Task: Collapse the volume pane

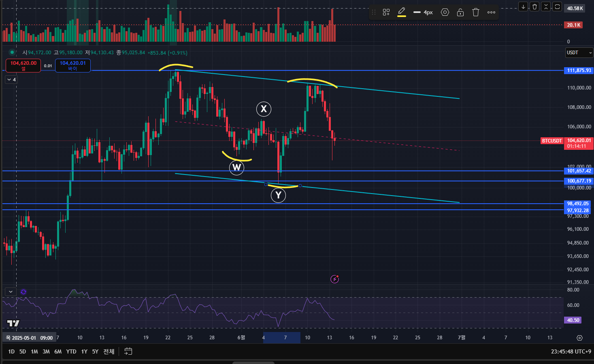Action: click(546, 6)
